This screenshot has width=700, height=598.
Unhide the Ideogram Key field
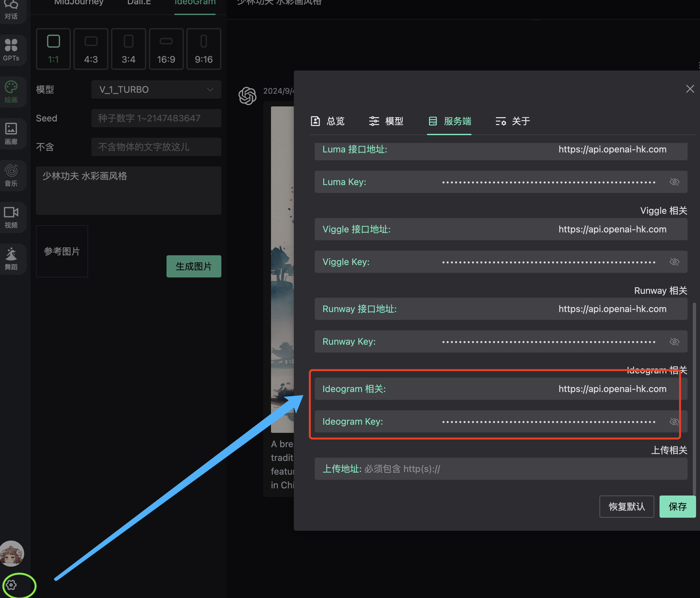click(x=674, y=422)
